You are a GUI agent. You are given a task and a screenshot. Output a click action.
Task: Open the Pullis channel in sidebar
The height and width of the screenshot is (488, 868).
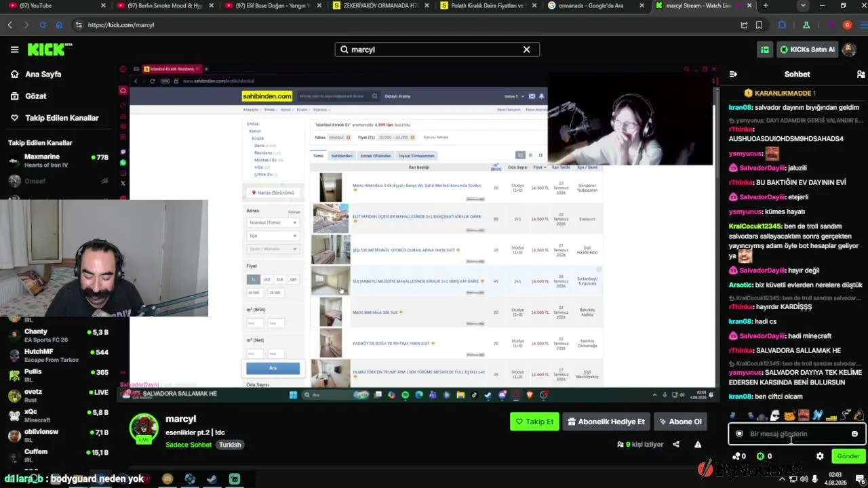point(58,375)
